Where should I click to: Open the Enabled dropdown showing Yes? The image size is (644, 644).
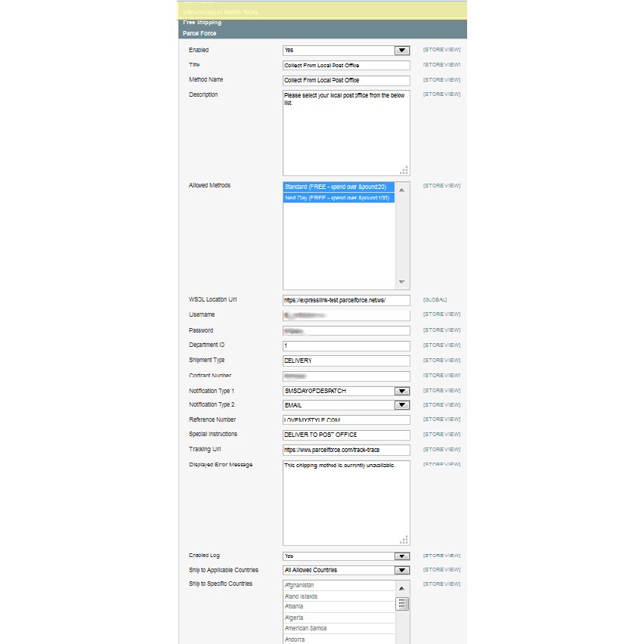[x=346, y=50]
